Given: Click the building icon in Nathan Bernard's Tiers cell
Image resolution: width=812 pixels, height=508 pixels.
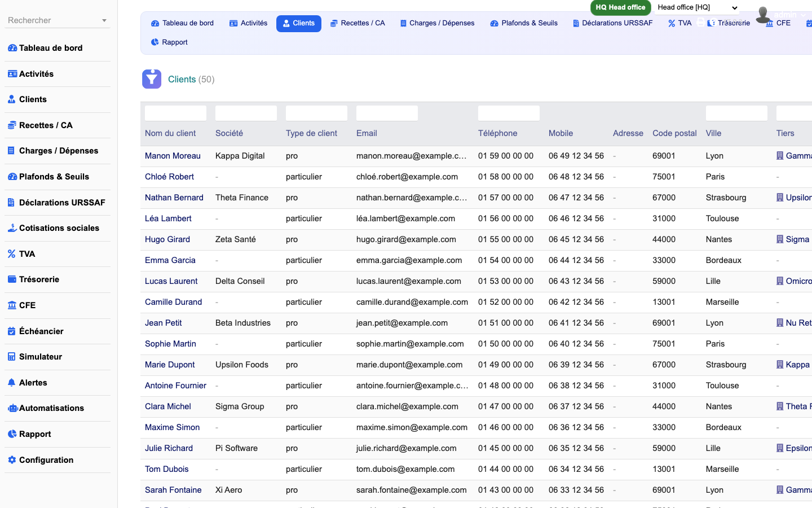Looking at the screenshot, I should tap(780, 198).
